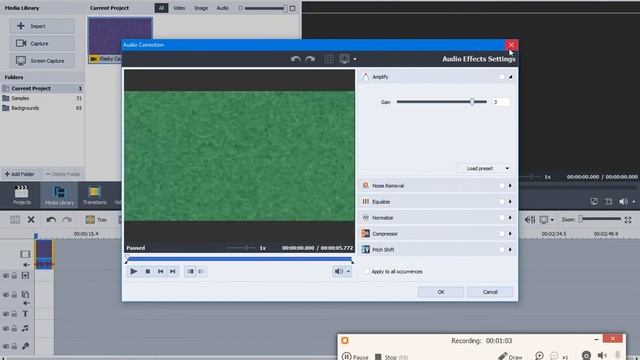Collapse the Amplify section arrow
The height and width of the screenshot is (360, 640).
click(x=510, y=77)
